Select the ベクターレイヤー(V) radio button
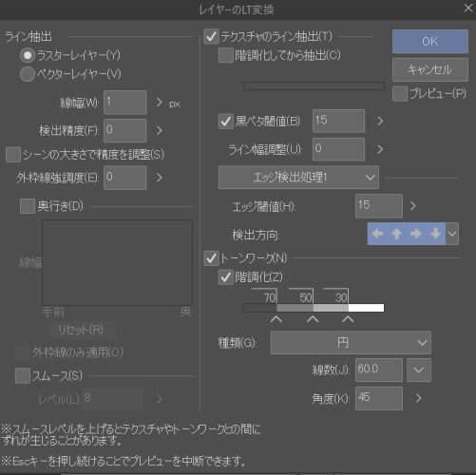This screenshot has height=475, width=476. tap(28, 74)
